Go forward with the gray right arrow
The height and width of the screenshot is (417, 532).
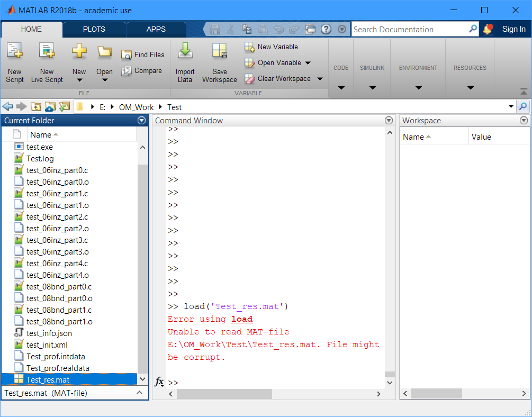(x=21, y=107)
